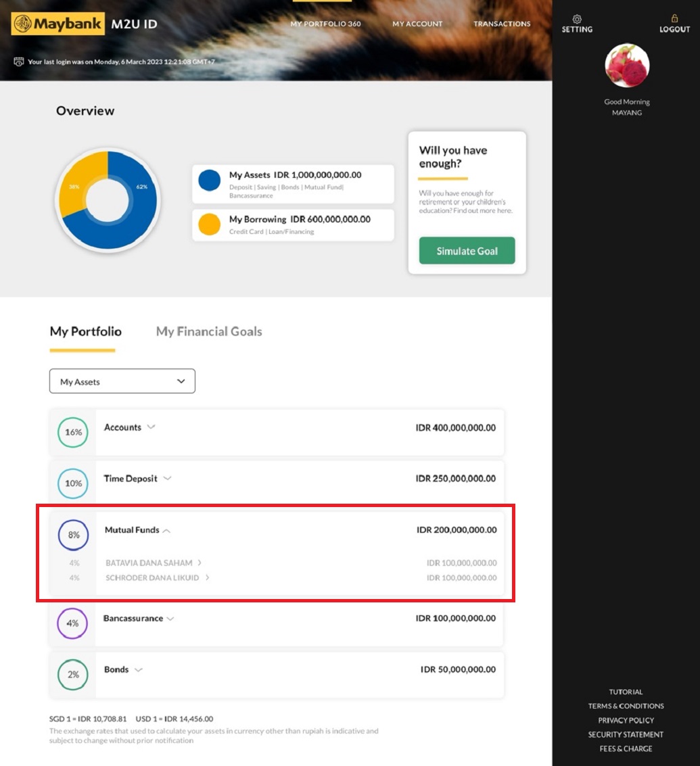Viewport: 700px width, 766px height.
Task: Click the Will you have enough? heading
Action: pos(453,157)
